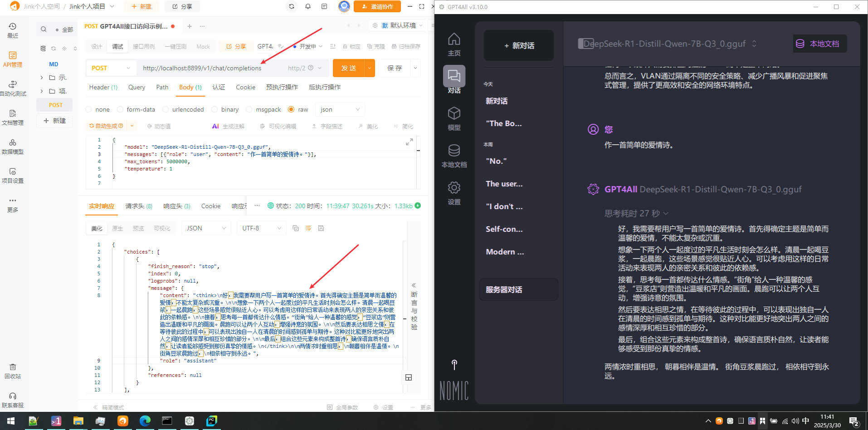
Task: Start a chat with + 新对话 button
Action: click(519, 45)
